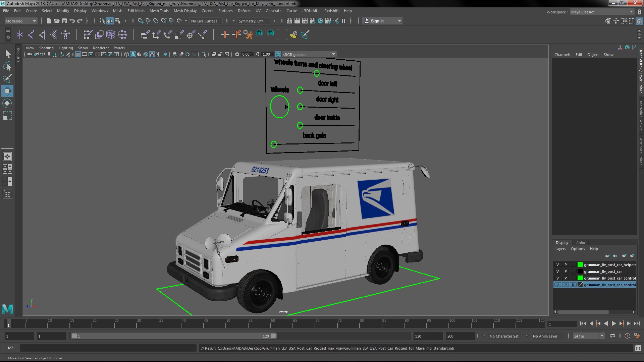Open the No Live Surface dropdown
The width and height of the screenshot is (644, 362).
point(206,21)
